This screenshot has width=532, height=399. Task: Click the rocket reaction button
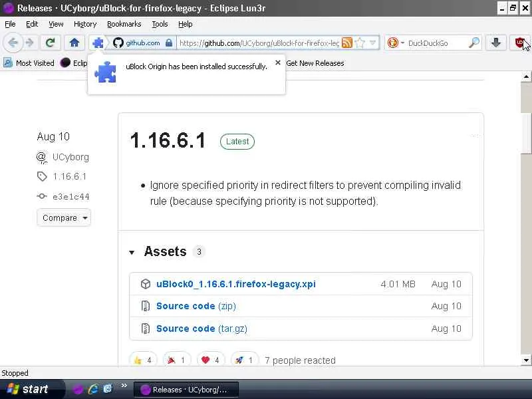244,360
